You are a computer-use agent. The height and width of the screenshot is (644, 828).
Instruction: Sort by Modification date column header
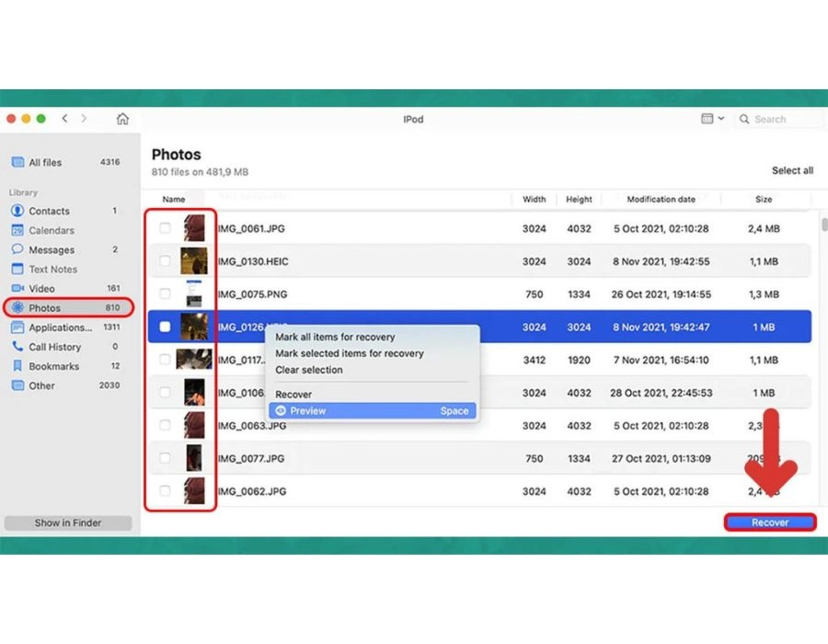pos(661,200)
